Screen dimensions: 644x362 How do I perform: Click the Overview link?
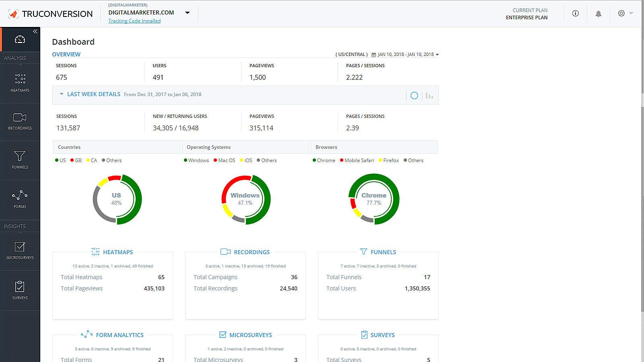(x=66, y=54)
